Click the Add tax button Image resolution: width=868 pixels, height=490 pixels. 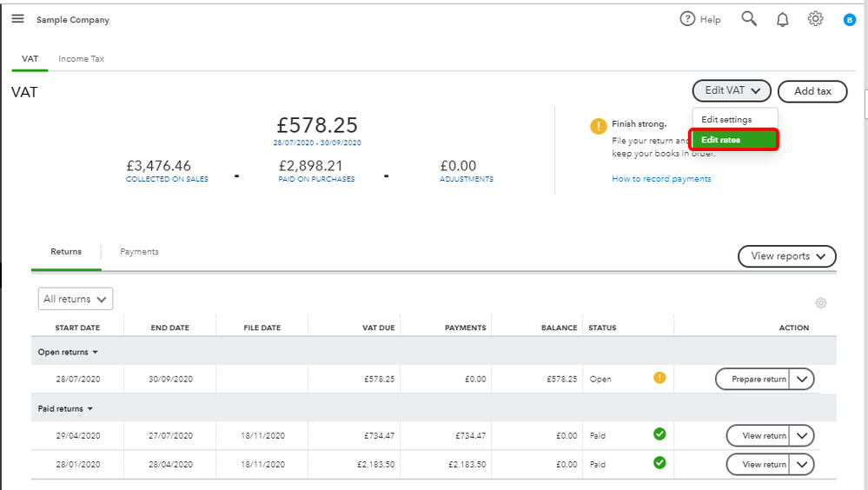tap(812, 91)
